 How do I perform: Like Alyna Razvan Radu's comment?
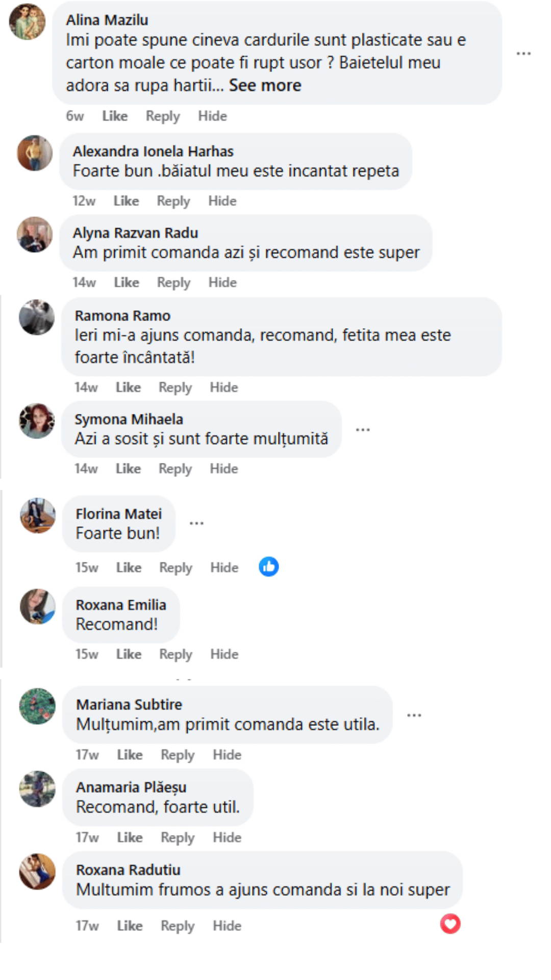126,282
